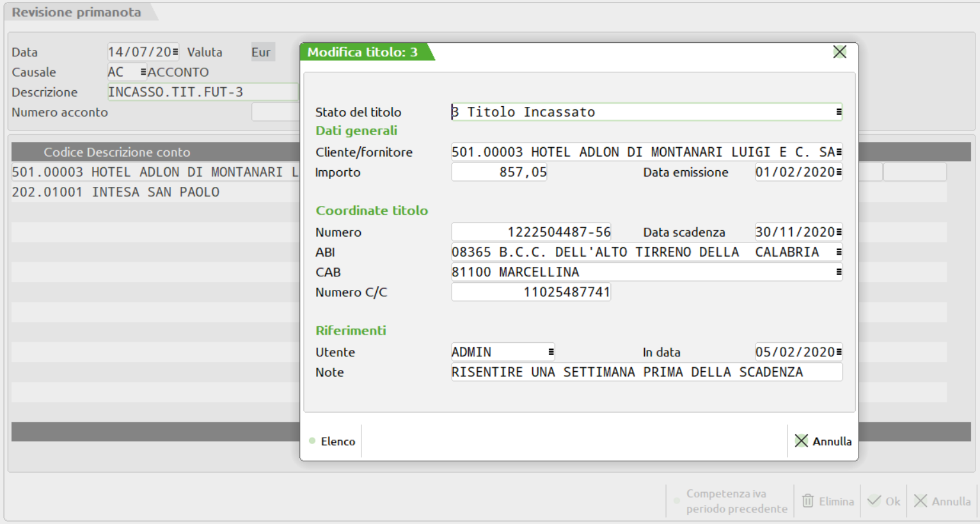Close the Modifica titolo dialog
The height and width of the screenshot is (524, 980).
point(839,52)
